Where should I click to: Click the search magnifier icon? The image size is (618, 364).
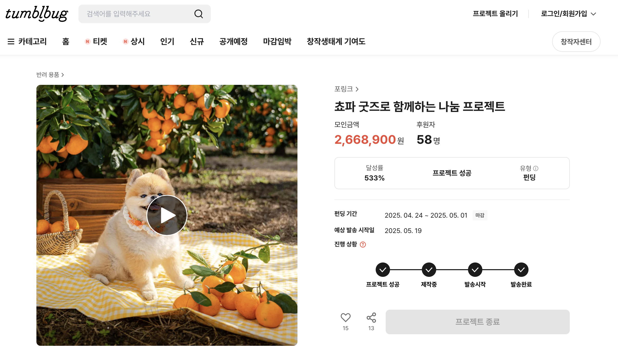tap(198, 14)
